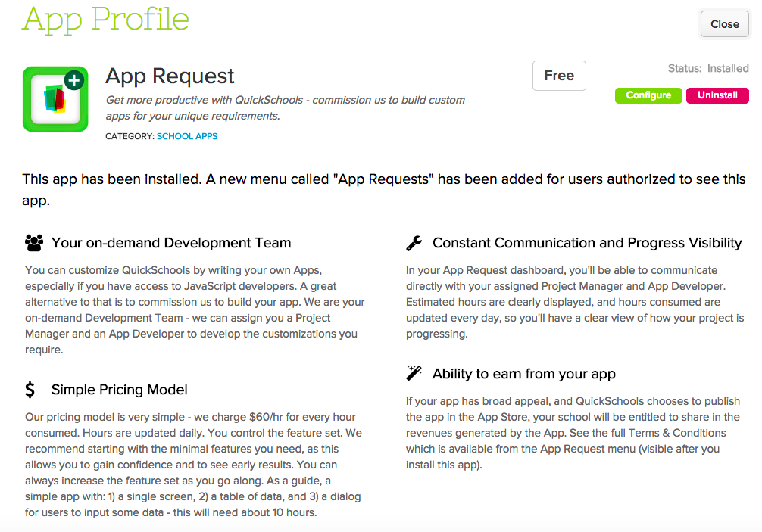Open the SCHOOL APPS category link

tap(187, 136)
